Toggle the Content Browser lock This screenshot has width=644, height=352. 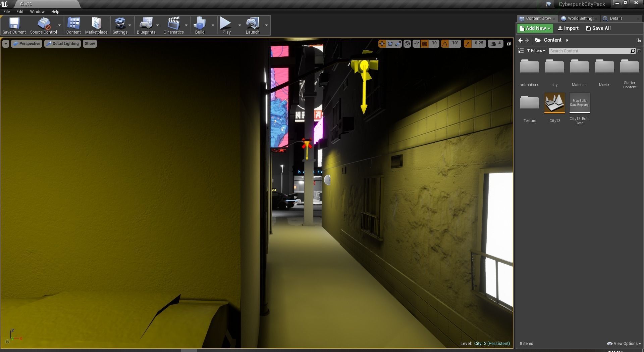pyautogui.click(x=639, y=40)
